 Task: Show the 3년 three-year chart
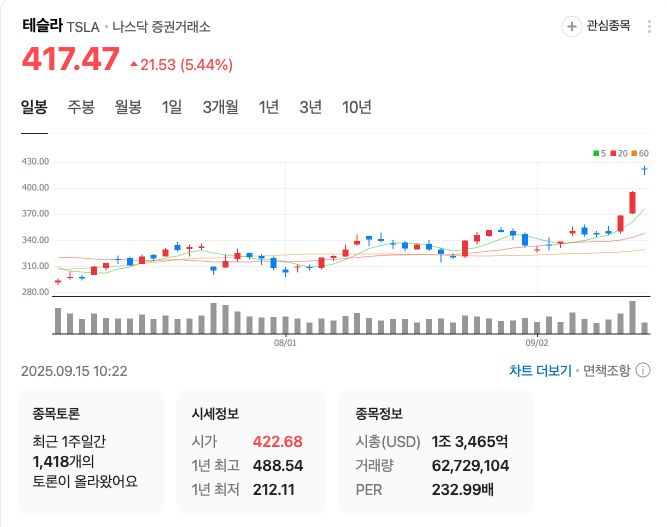(311, 107)
